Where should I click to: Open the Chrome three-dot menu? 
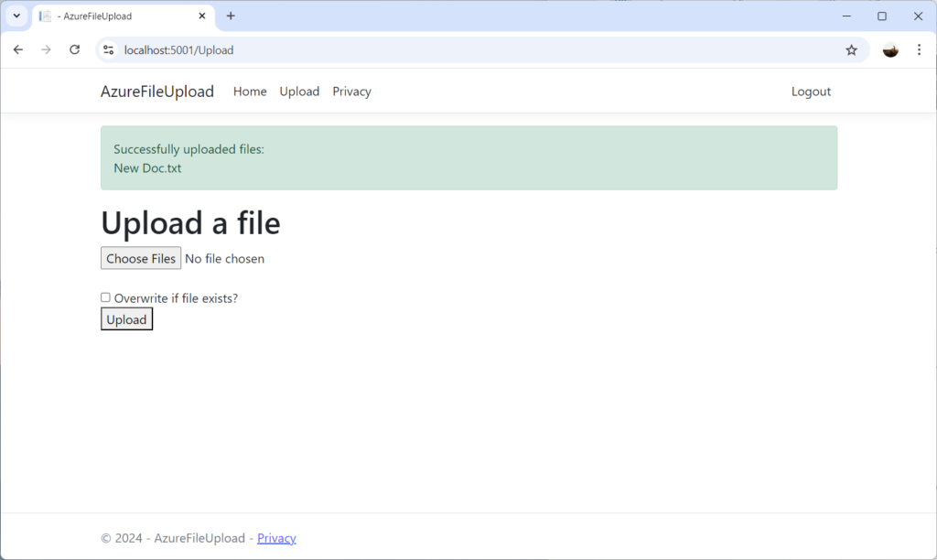tap(919, 50)
